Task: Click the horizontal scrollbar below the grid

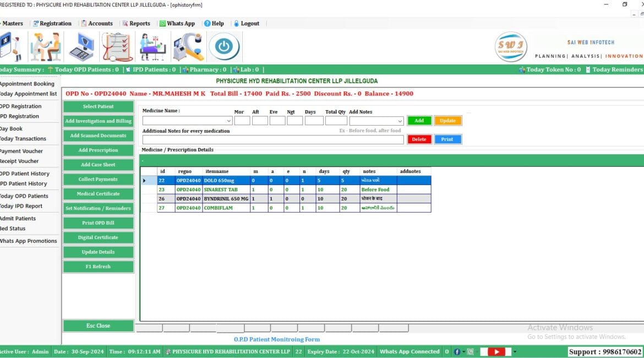Action: click(x=275, y=329)
